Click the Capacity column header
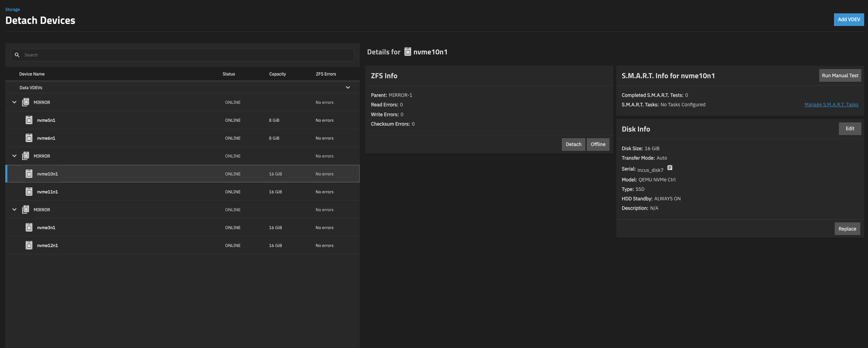Screen dimensions: 868x348 (x=277, y=74)
